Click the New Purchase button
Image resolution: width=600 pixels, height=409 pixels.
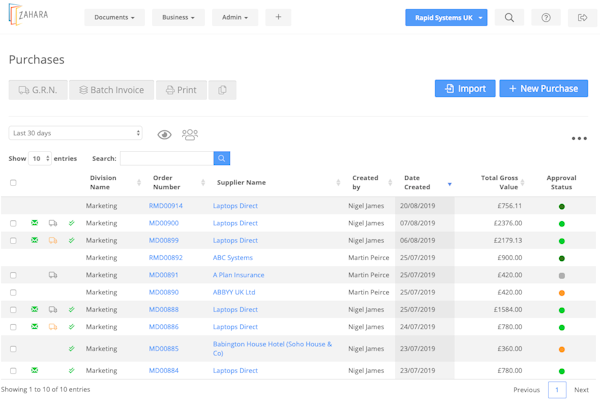[543, 88]
